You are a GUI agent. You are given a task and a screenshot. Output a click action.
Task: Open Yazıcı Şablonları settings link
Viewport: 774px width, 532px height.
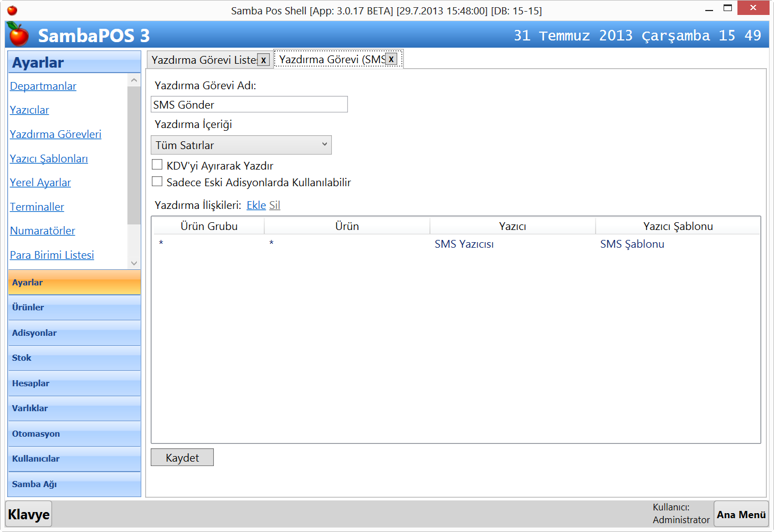coord(49,158)
